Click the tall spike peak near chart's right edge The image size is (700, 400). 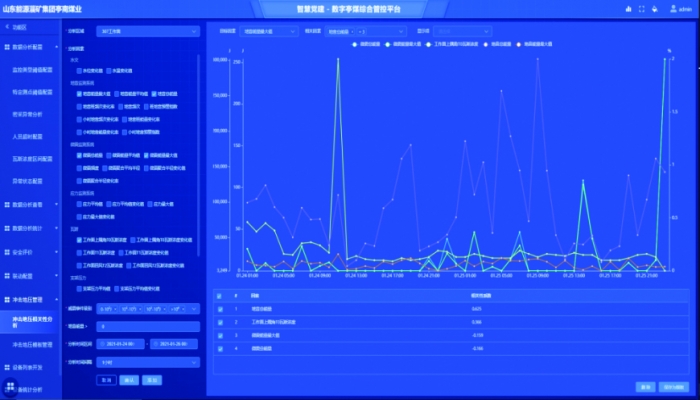coord(662,60)
